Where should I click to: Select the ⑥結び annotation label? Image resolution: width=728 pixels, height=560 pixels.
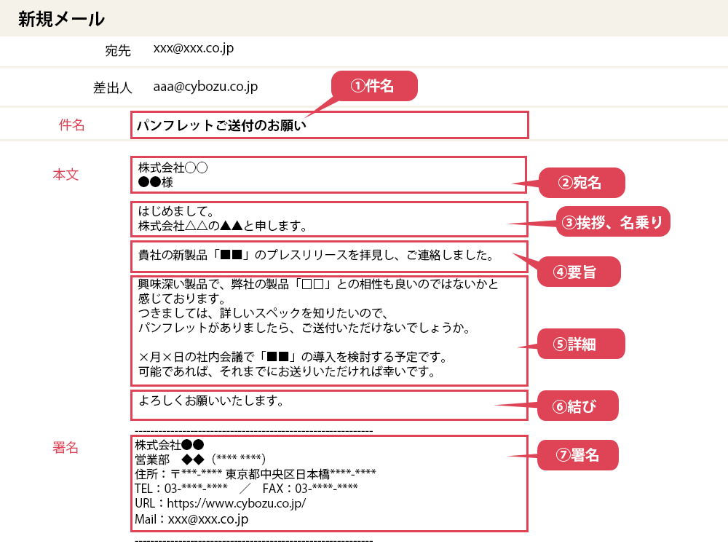[x=578, y=406]
